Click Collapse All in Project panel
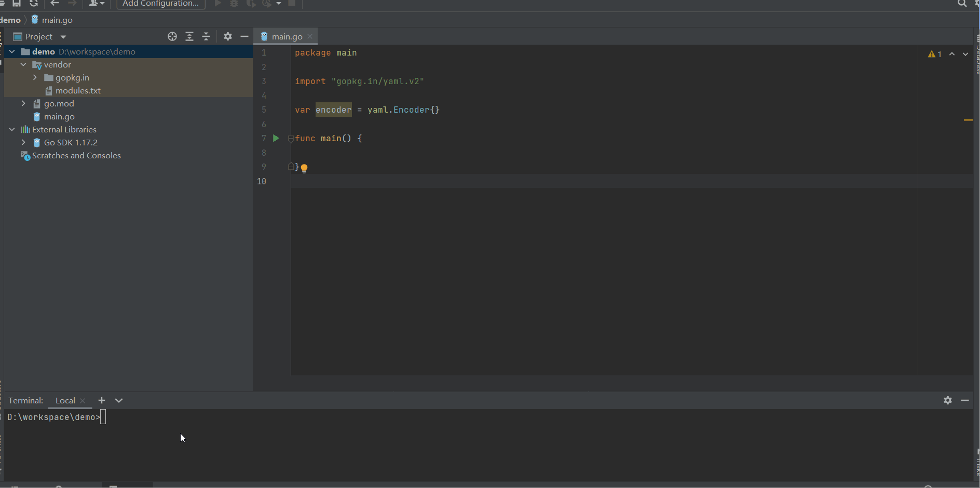This screenshot has height=488, width=980. point(206,36)
